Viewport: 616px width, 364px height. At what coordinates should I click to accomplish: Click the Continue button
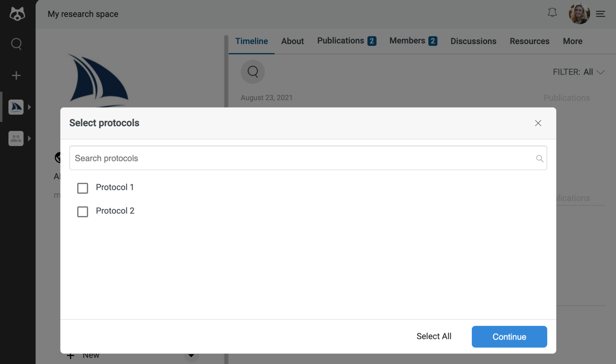[509, 337]
